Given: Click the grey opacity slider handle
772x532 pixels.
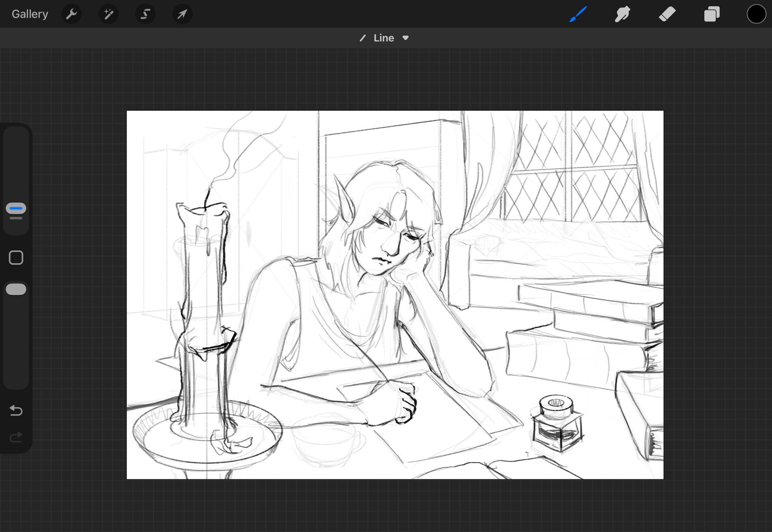Looking at the screenshot, I should pos(16,289).
